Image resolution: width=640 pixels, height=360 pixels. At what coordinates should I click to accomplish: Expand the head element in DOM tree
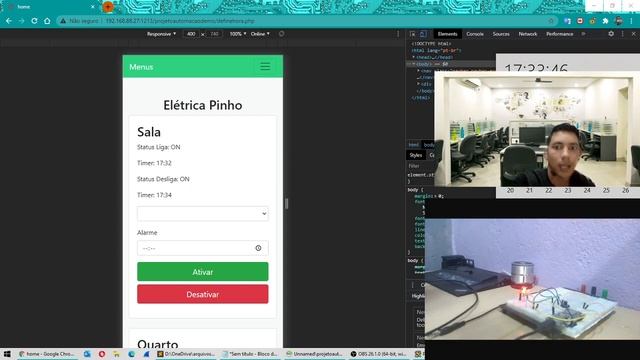[413, 58]
